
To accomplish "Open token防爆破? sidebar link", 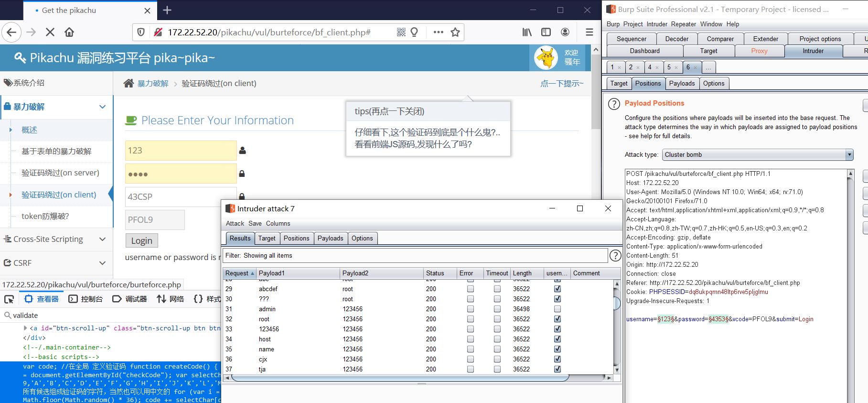I will click(x=45, y=216).
